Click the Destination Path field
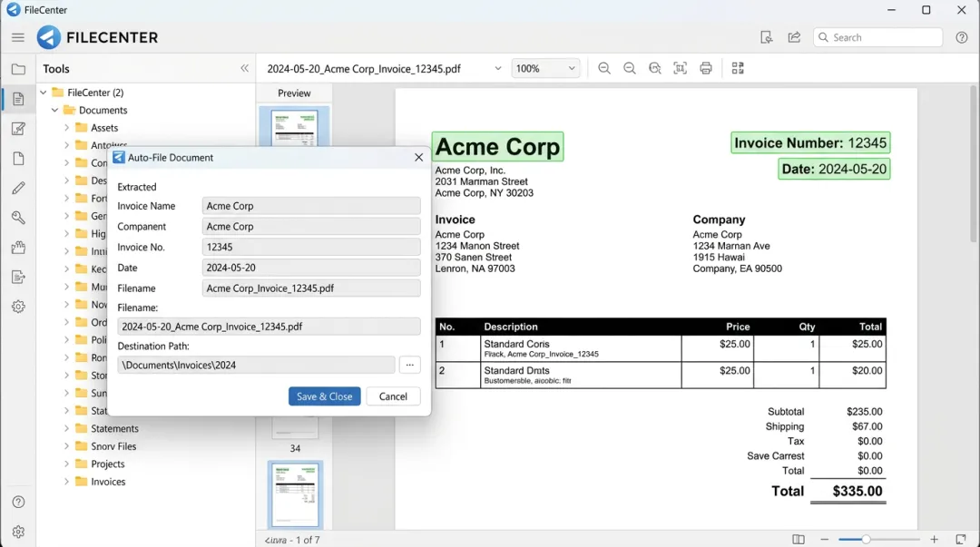This screenshot has width=980, height=547. click(x=256, y=365)
